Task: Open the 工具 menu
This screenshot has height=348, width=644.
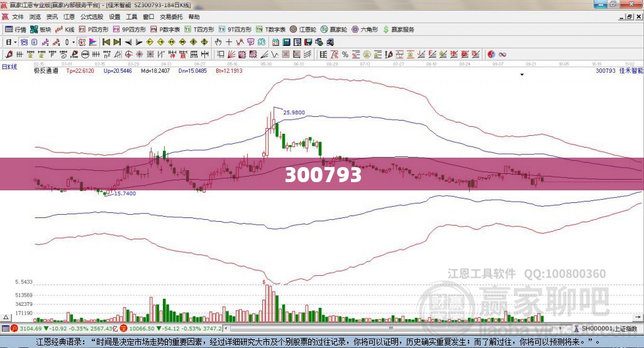Action: point(131,17)
